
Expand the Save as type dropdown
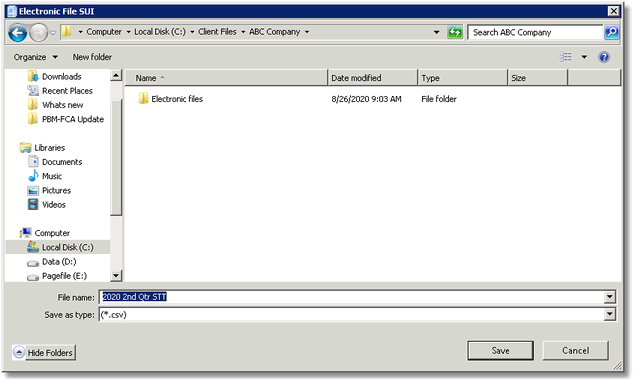[x=609, y=314]
